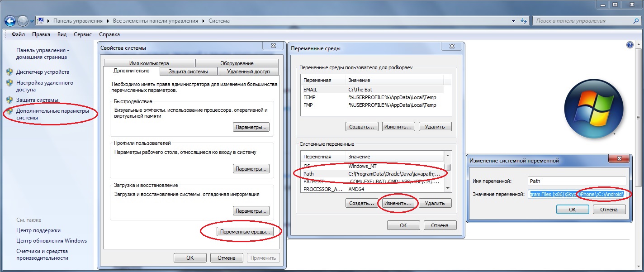Select the PATHEXT system variable row
The height and width of the screenshot is (272, 644).
click(x=373, y=181)
